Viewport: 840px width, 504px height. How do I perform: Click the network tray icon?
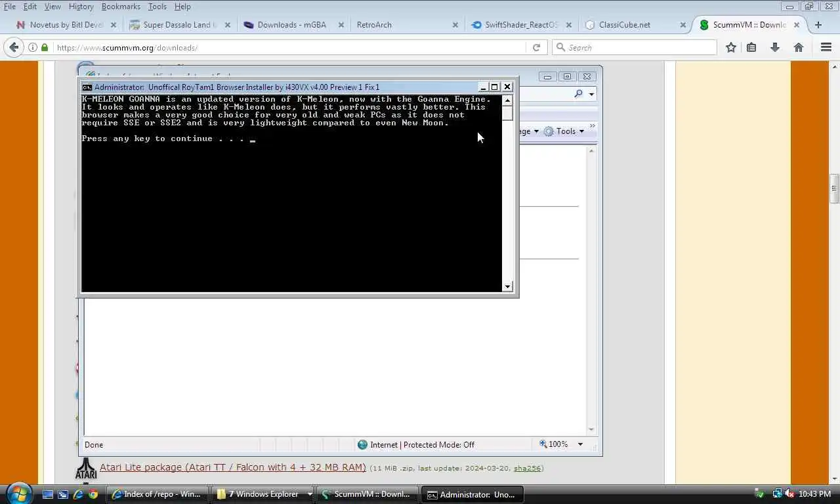pyautogui.click(x=778, y=494)
